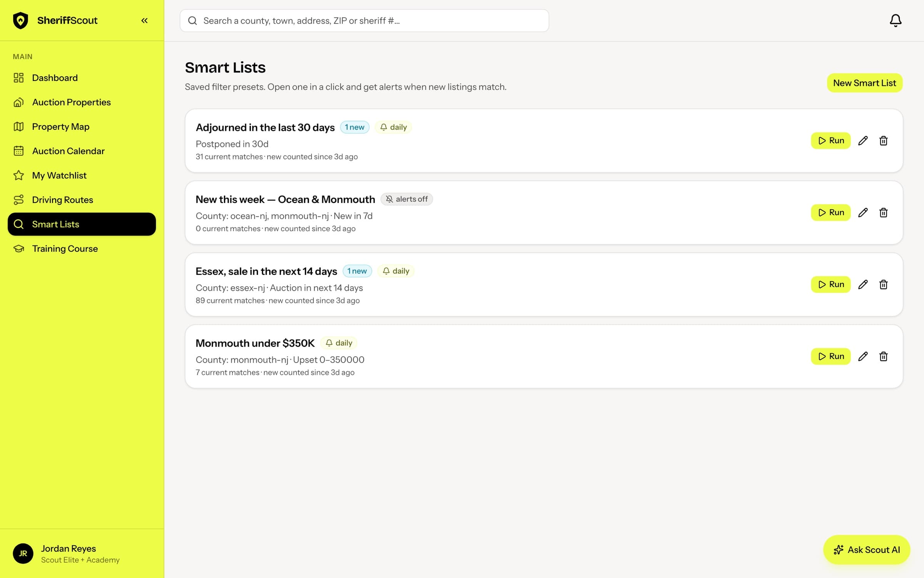
Task: Click the daily alert badge on Monmouth under $350K
Action: coord(339,343)
